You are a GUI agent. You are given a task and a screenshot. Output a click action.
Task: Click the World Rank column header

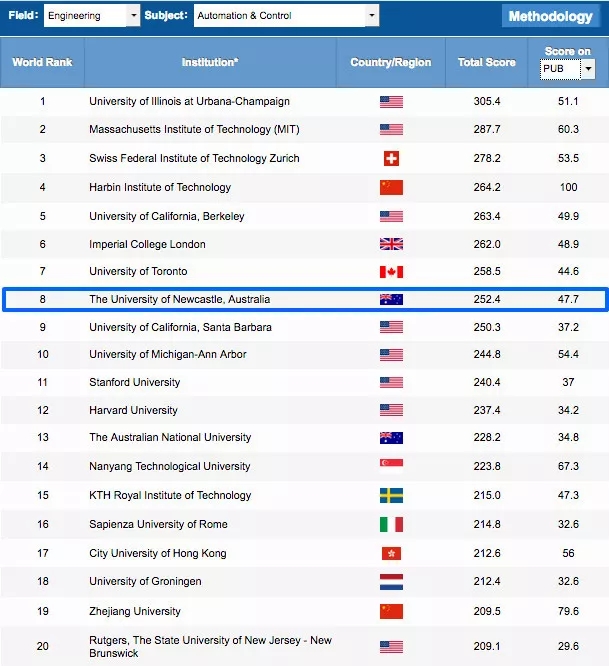42,62
